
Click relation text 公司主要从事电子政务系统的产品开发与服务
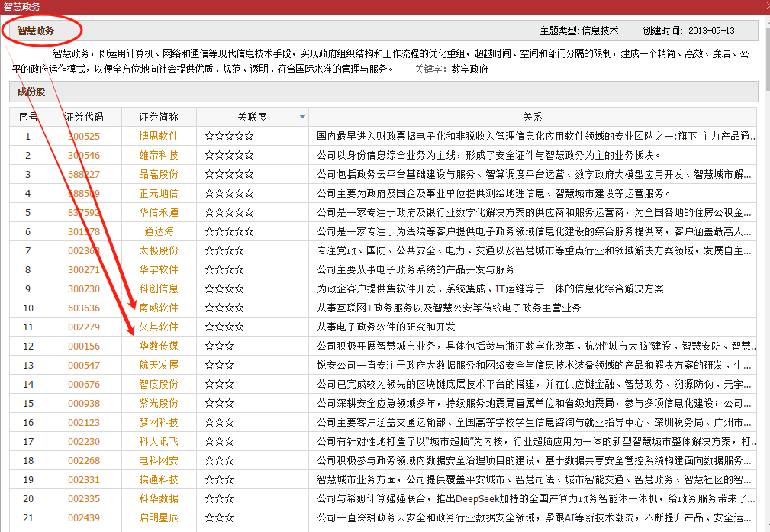(415, 269)
